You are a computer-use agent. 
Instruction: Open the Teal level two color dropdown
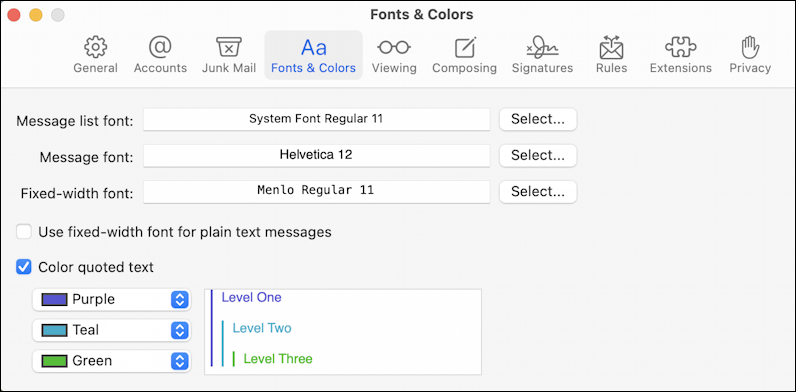point(112,331)
